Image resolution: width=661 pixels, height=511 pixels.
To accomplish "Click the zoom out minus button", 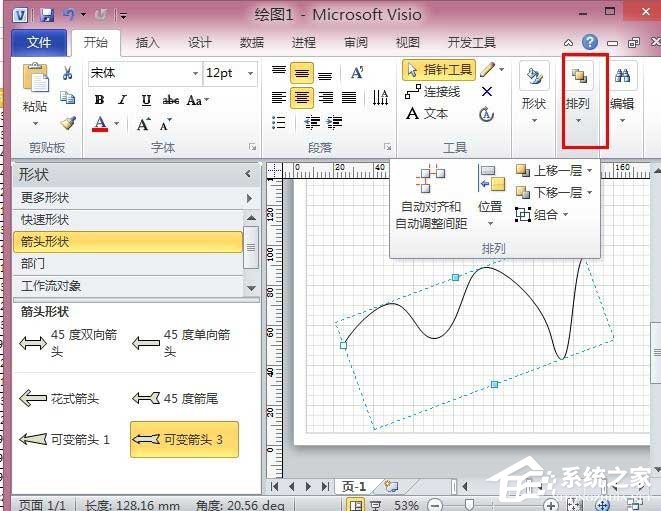I will (435, 505).
